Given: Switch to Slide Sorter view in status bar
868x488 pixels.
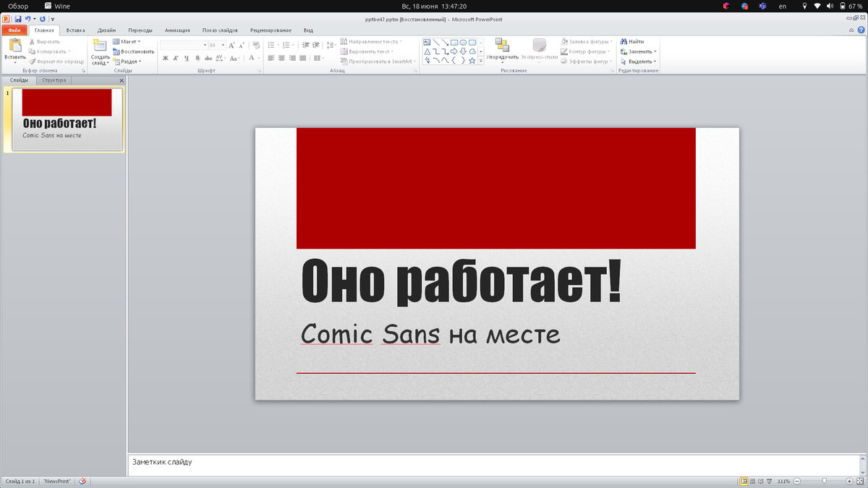Looking at the screenshot, I should pyautogui.click(x=752, y=481).
